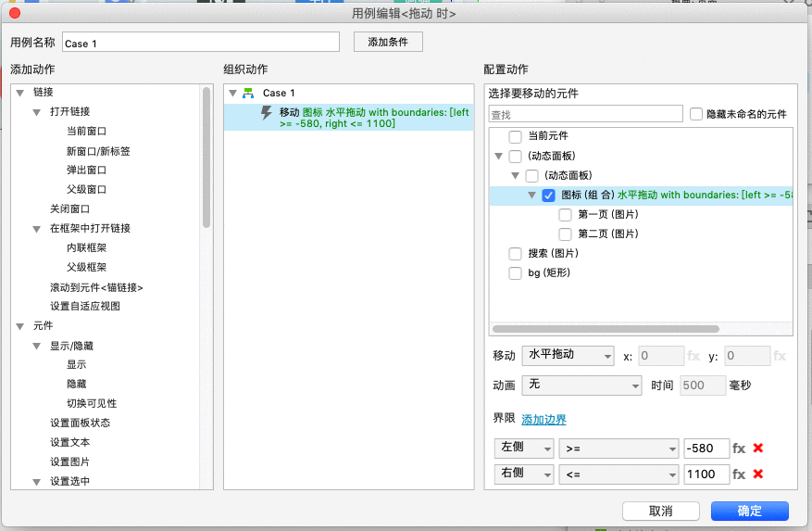This screenshot has height=531, width=812.
Task: Click the Case 1 flowchart icon
Action: coord(248,93)
